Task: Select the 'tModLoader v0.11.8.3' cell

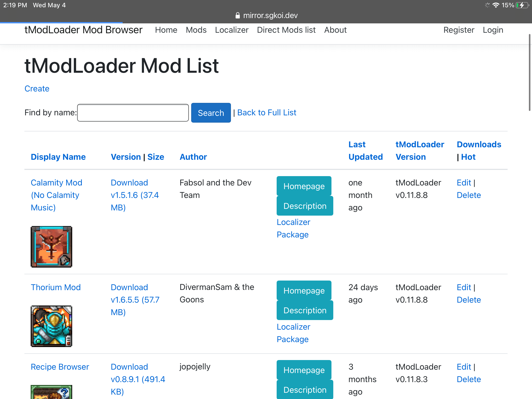Action: click(418, 373)
